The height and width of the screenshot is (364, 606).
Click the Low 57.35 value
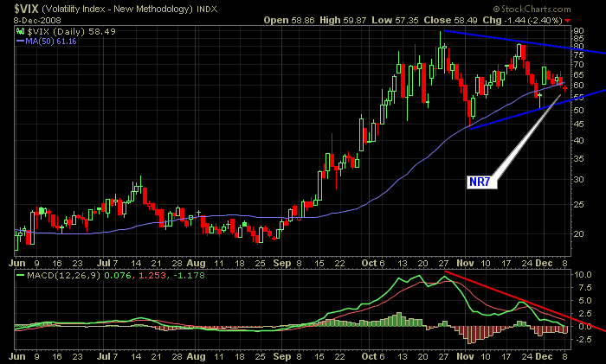(395, 20)
